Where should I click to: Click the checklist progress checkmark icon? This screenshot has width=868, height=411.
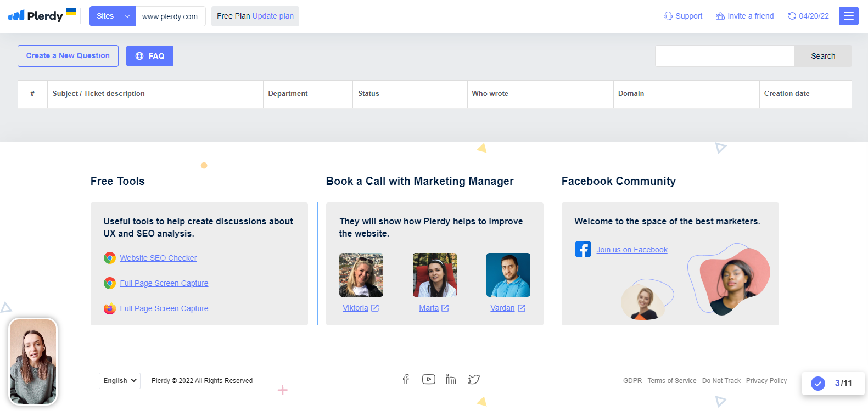coord(817,383)
